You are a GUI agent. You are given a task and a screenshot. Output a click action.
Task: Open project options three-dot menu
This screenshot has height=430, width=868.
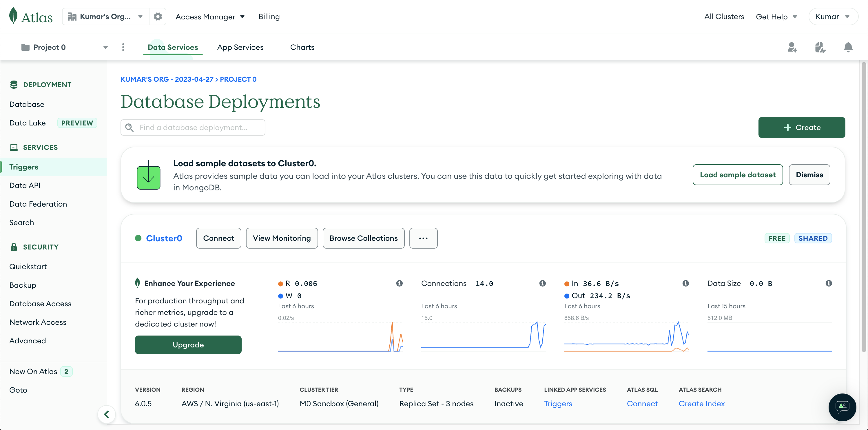click(123, 47)
